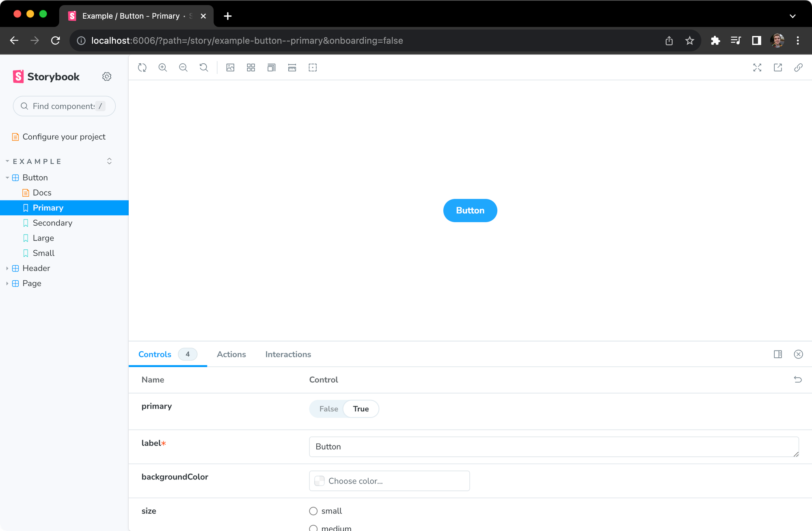
Task: Zoom out of the canvas
Action: [183, 67]
